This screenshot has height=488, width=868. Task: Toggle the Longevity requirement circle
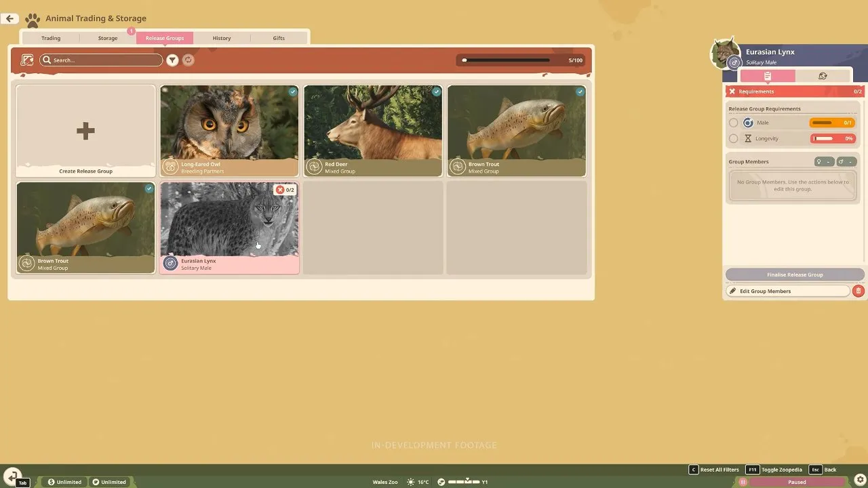tap(733, 138)
